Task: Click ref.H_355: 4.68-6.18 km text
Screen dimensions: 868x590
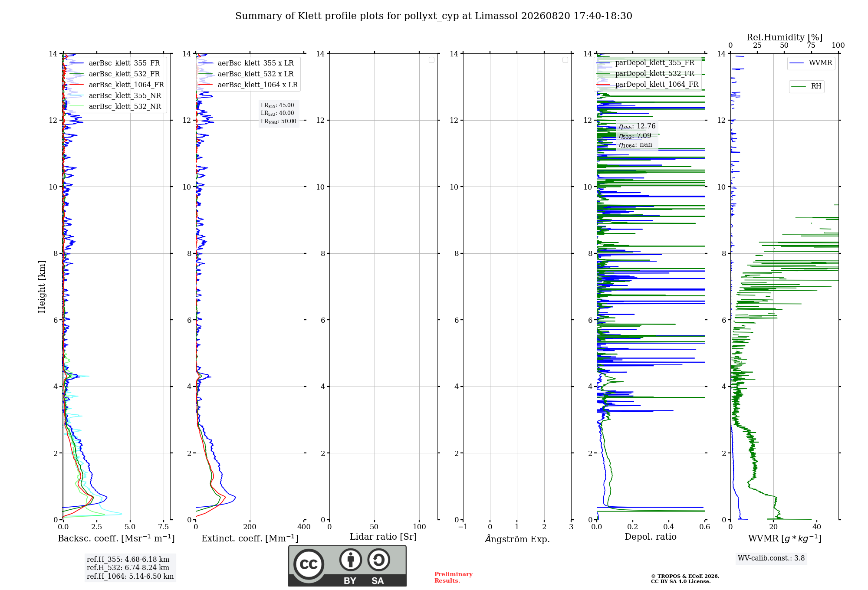Action: point(128,560)
